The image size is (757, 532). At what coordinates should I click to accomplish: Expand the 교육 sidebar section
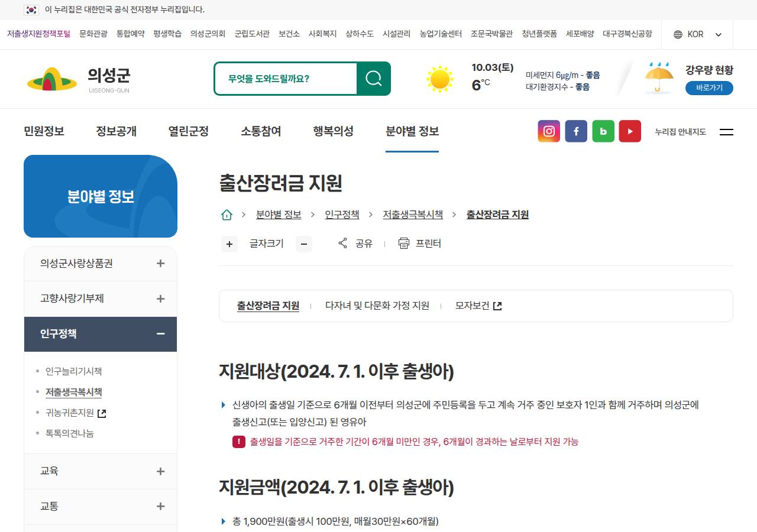(101, 471)
